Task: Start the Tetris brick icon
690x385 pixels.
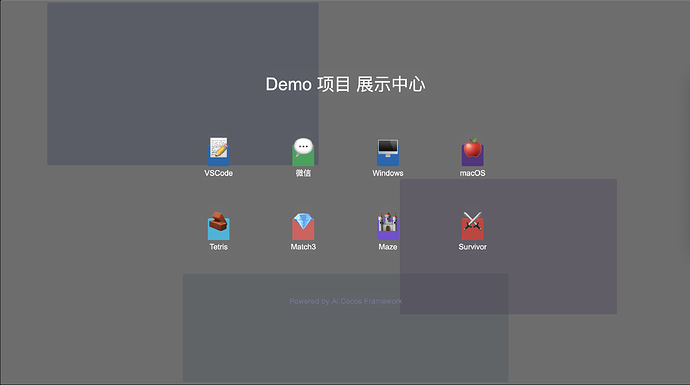Action: click(218, 226)
